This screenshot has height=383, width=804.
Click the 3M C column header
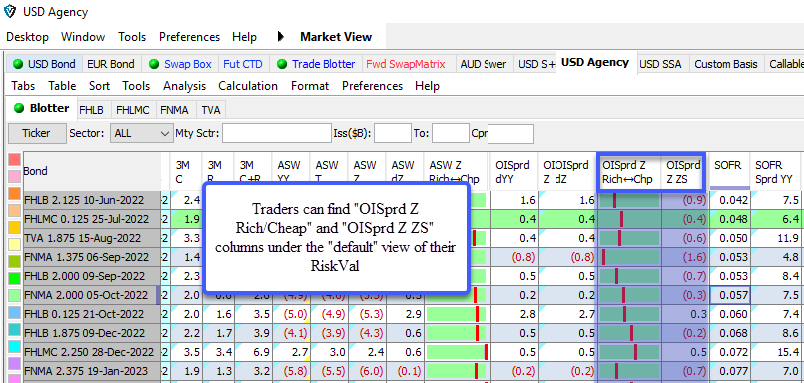[186, 171]
